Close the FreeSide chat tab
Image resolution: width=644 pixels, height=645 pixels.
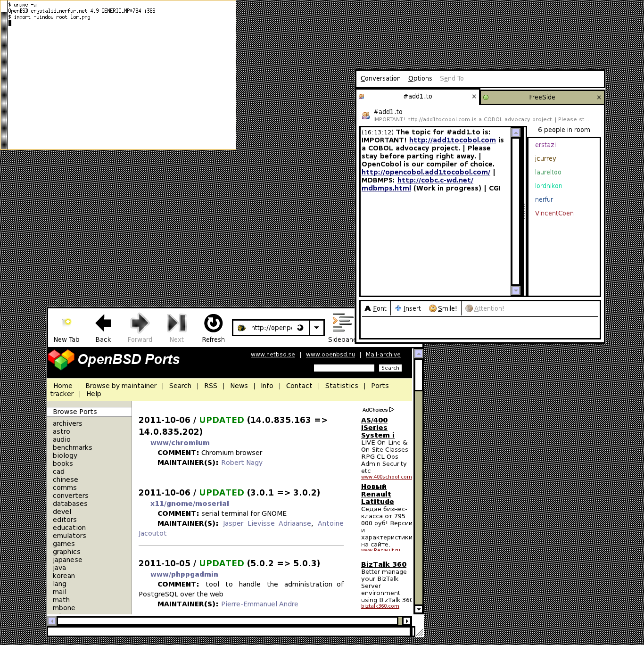click(x=599, y=98)
